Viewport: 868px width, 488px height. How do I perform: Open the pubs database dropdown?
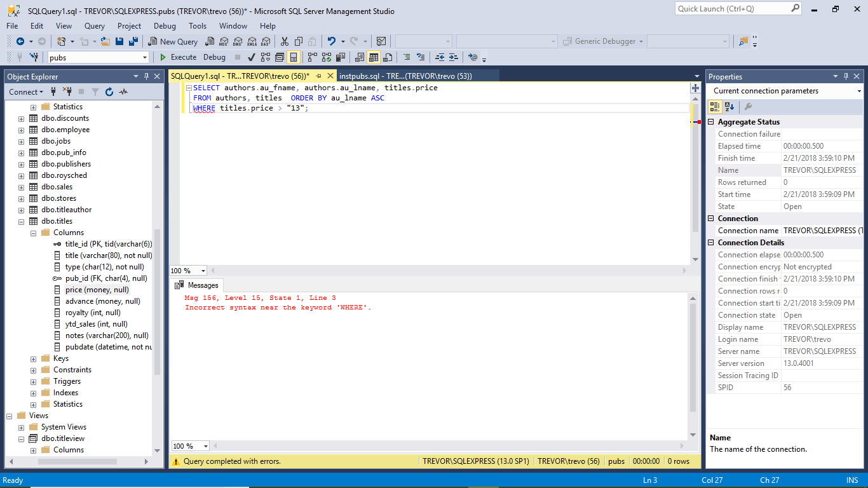(145, 58)
